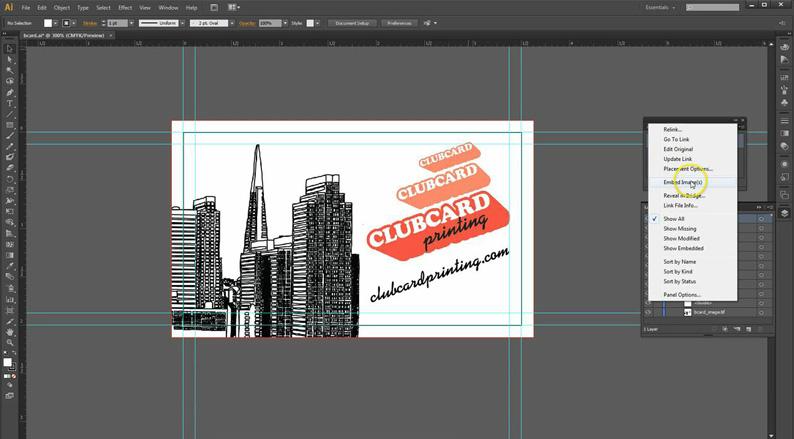
Task: Select the Rectangle tool
Action: (x=10, y=125)
